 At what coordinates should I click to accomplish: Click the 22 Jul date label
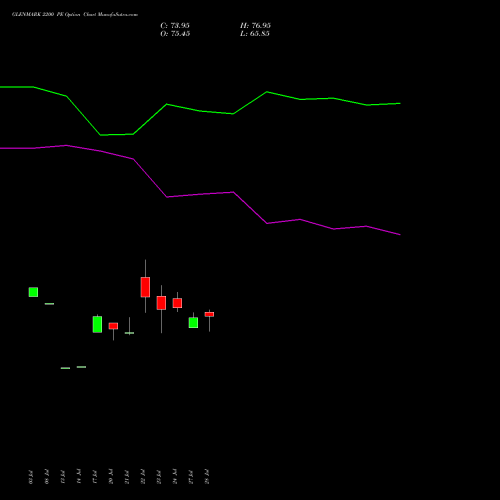click(x=143, y=477)
